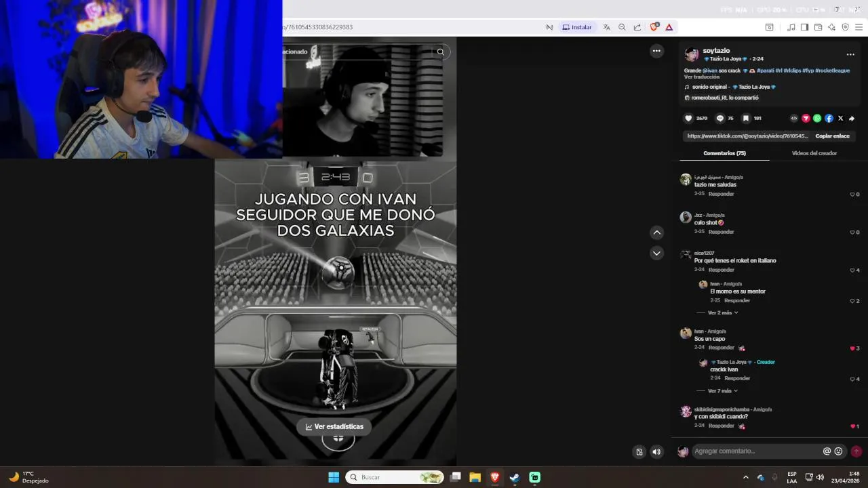Focus the Agregar comentario input field
868x488 pixels.
click(x=757, y=451)
